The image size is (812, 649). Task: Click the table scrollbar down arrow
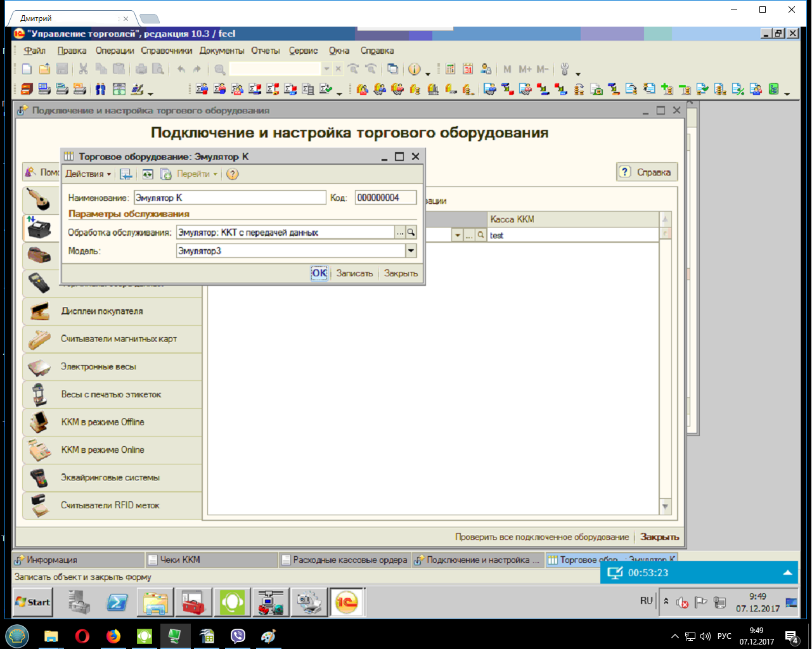coord(665,506)
